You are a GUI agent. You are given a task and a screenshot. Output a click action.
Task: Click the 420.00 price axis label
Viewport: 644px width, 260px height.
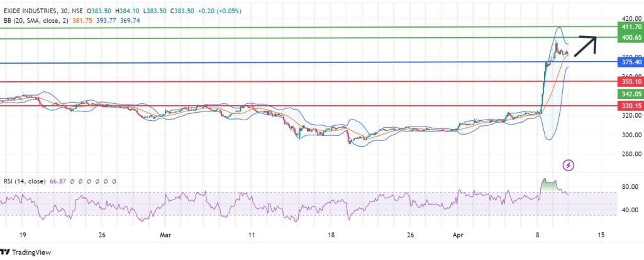click(631, 18)
